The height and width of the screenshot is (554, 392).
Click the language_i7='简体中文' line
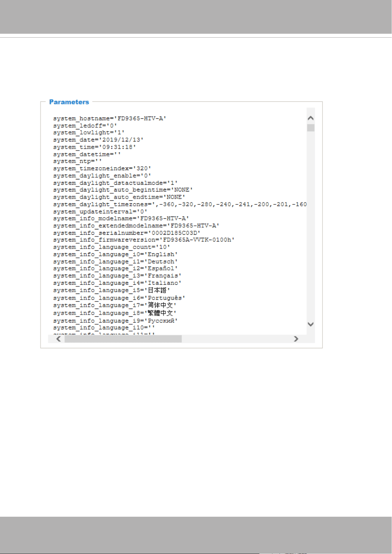(x=115, y=305)
